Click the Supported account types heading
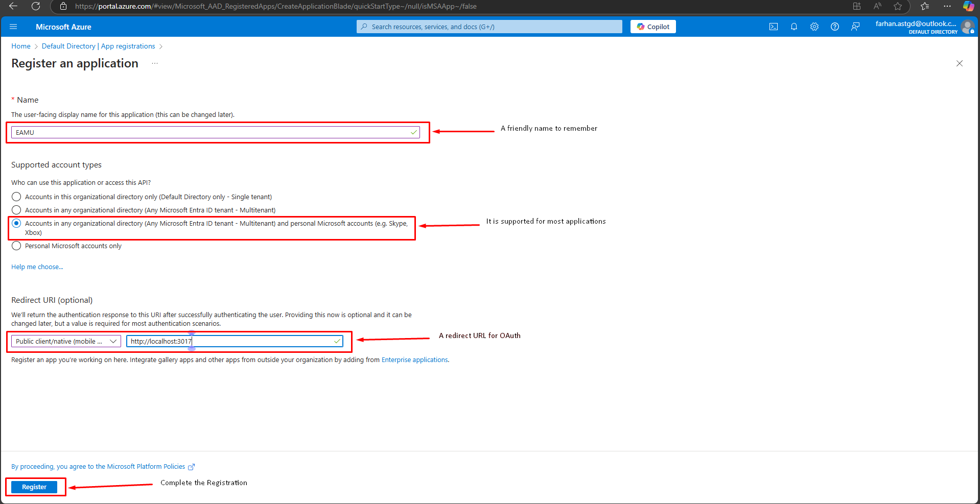 [x=56, y=164]
